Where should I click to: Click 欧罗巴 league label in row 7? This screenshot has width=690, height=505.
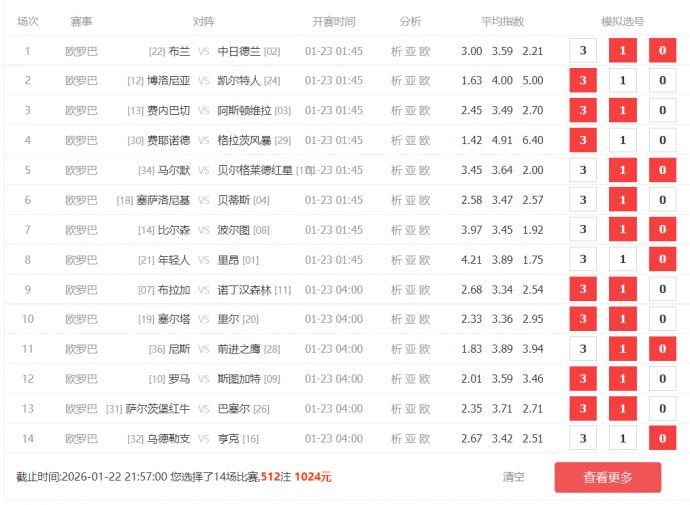pyautogui.click(x=81, y=230)
